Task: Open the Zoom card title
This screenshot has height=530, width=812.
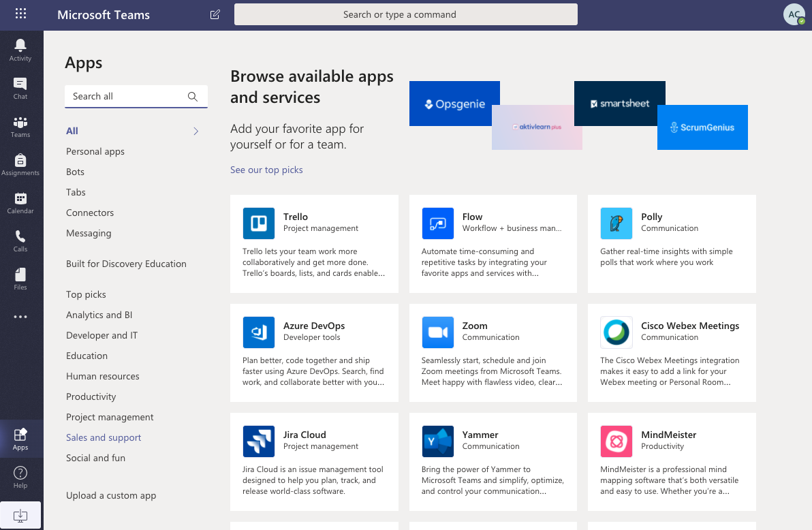Action: (x=474, y=326)
